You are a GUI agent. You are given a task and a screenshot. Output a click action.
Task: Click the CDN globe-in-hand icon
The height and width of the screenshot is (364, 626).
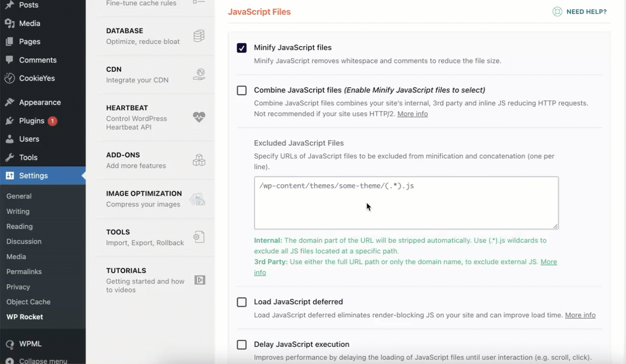click(x=199, y=74)
